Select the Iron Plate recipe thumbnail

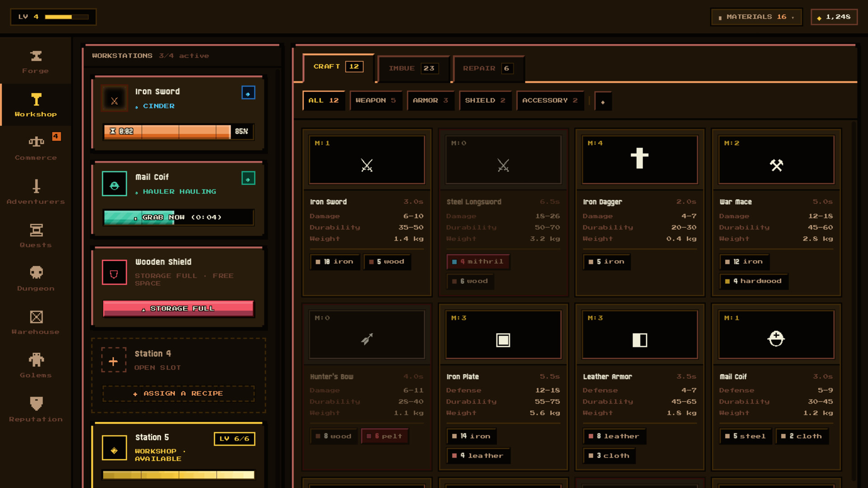[504, 334]
